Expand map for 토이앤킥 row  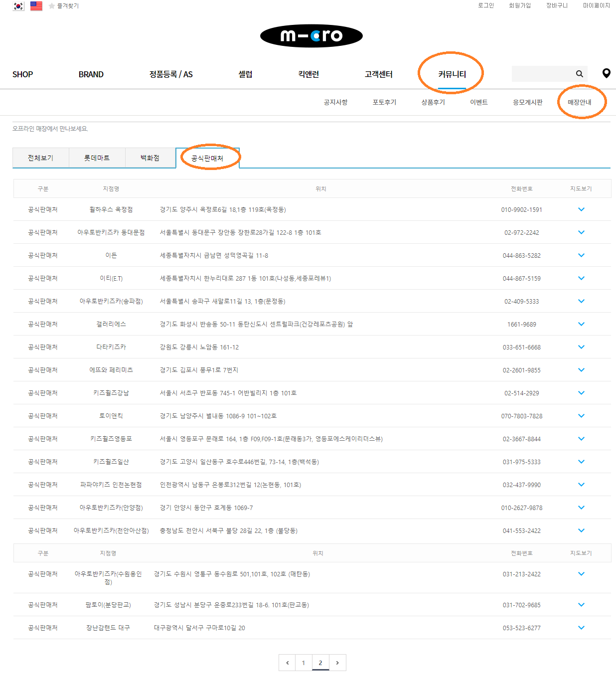(581, 416)
